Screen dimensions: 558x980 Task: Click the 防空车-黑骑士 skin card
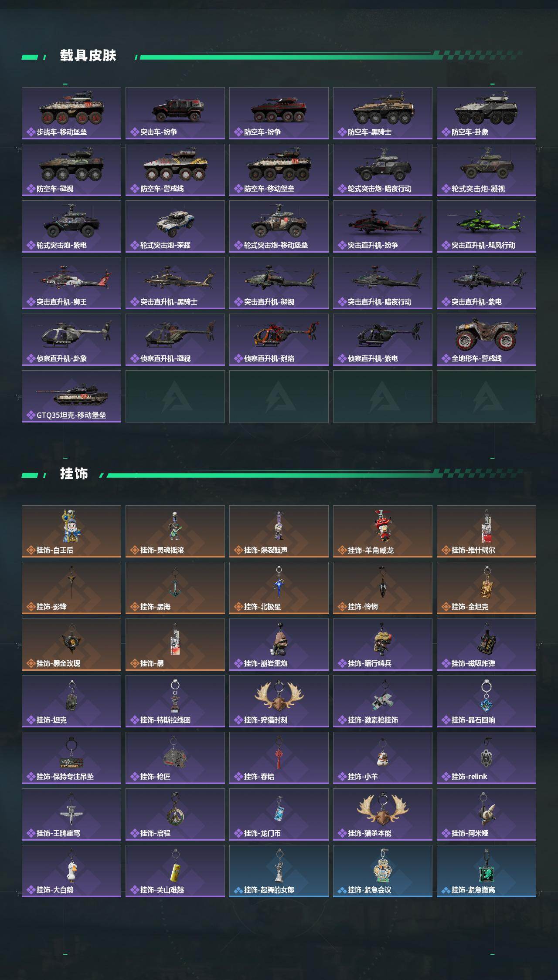coord(383,113)
